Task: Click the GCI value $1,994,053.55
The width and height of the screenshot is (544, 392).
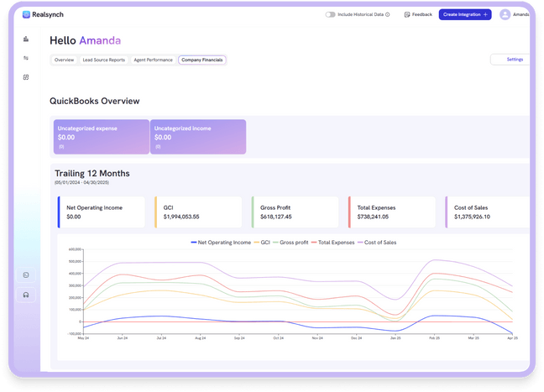Action: (x=181, y=217)
